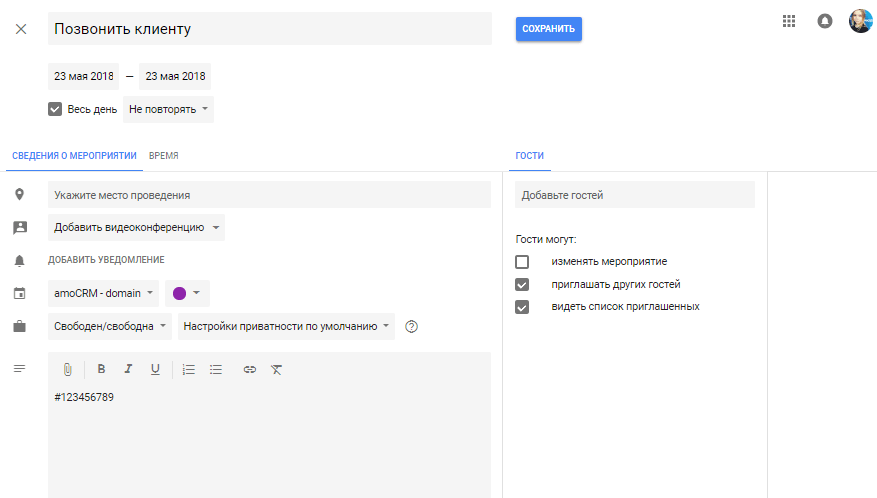Image resolution: width=877 pixels, height=498 pixels.
Task: Click the 'Сохранить' button
Action: (x=548, y=29)
